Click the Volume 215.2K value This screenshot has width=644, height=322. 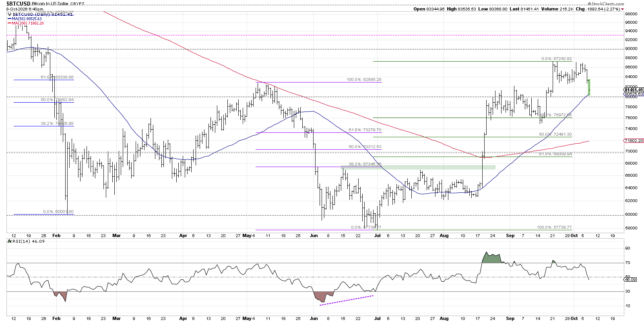[x=557, y=9]
